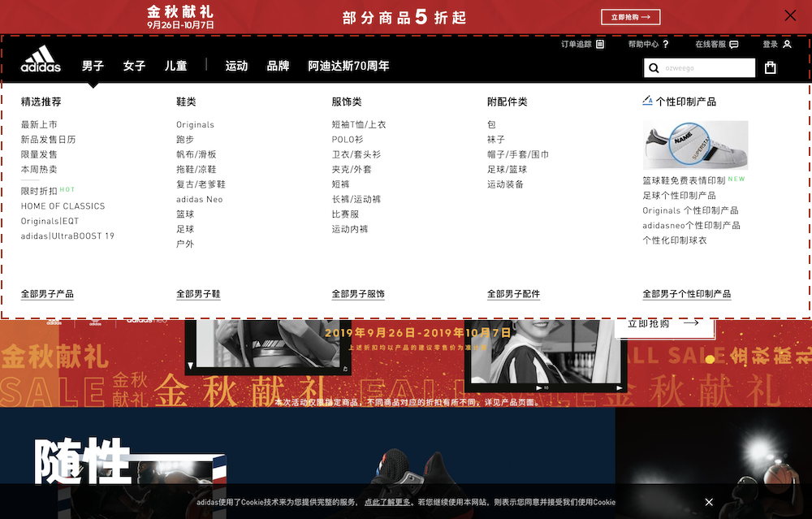The image size is (812, 519).
Task: Open 帮助中心 help center
Action: coord(648,44)
